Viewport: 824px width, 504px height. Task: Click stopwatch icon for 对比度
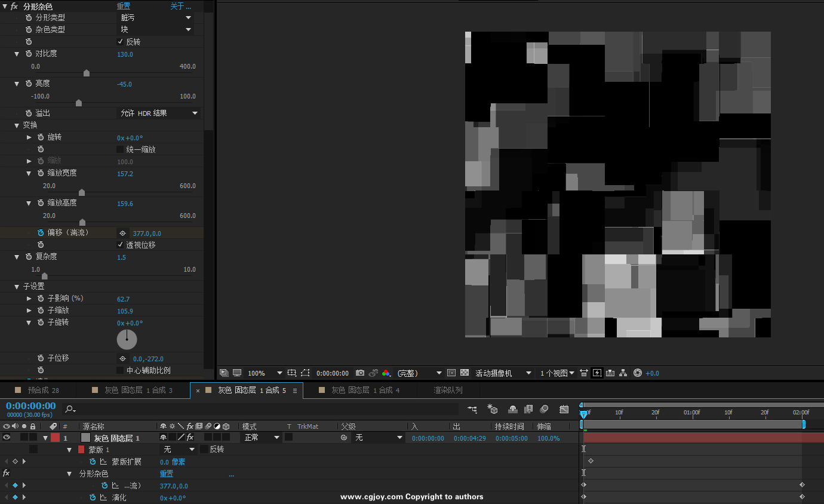pyautogui.click(x=29, y=54)
